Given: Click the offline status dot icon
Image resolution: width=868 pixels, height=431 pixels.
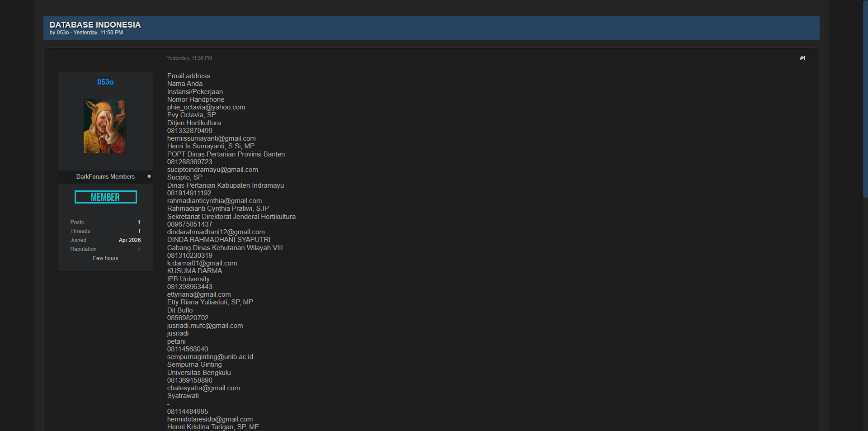Looking at the screenshot, I should pyautogui.click(x=149, y=176).
